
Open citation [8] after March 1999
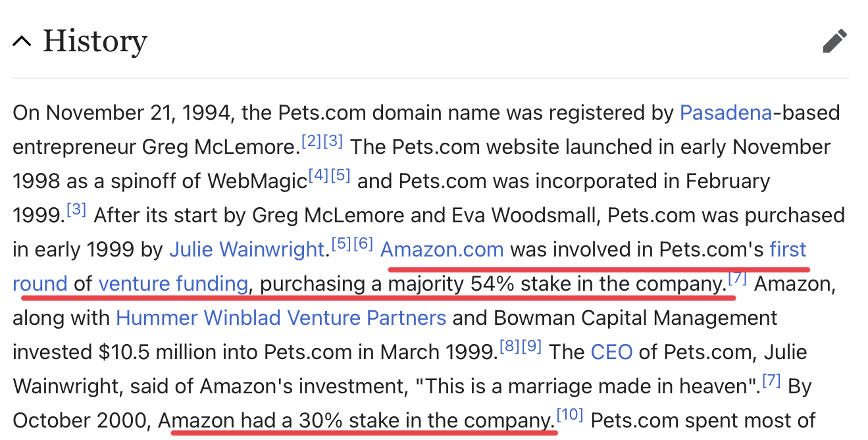pos(509,347)
